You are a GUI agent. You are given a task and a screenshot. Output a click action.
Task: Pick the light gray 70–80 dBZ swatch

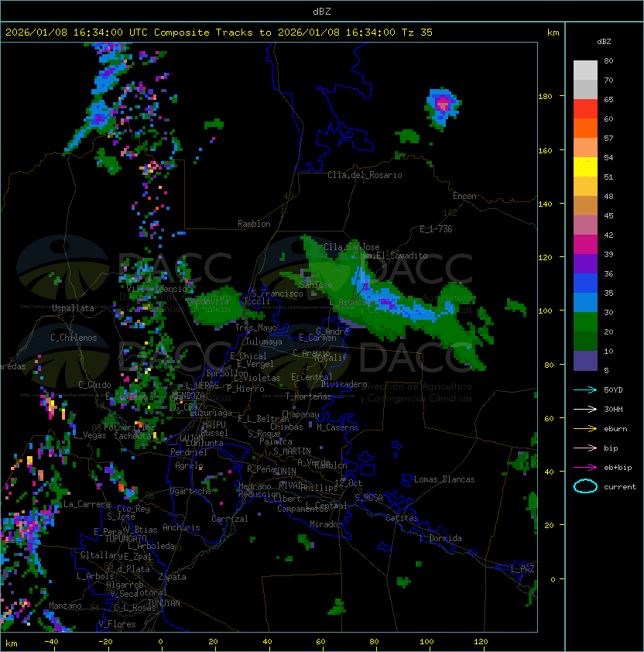coord(585,70)
